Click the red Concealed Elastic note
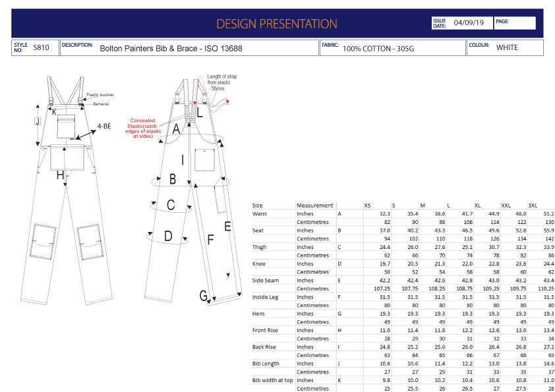The height and width of the screenshot is (392, 555). (143, 128)
